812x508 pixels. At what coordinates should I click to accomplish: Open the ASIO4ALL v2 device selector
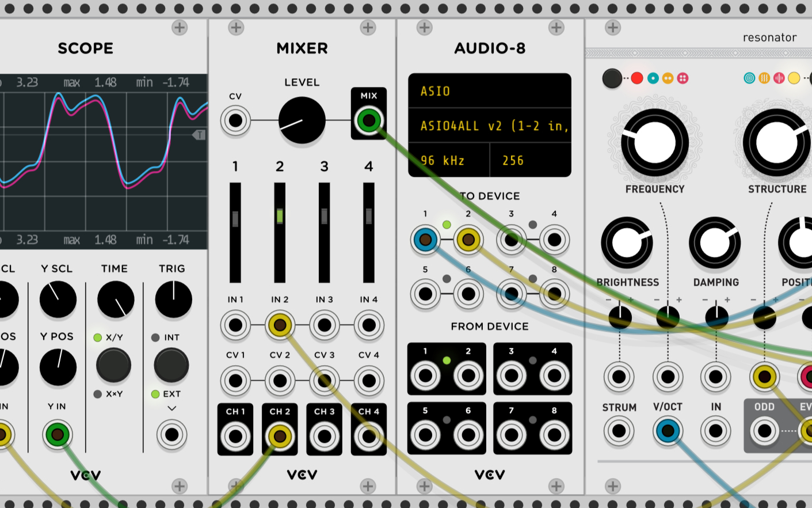[489, 126]
